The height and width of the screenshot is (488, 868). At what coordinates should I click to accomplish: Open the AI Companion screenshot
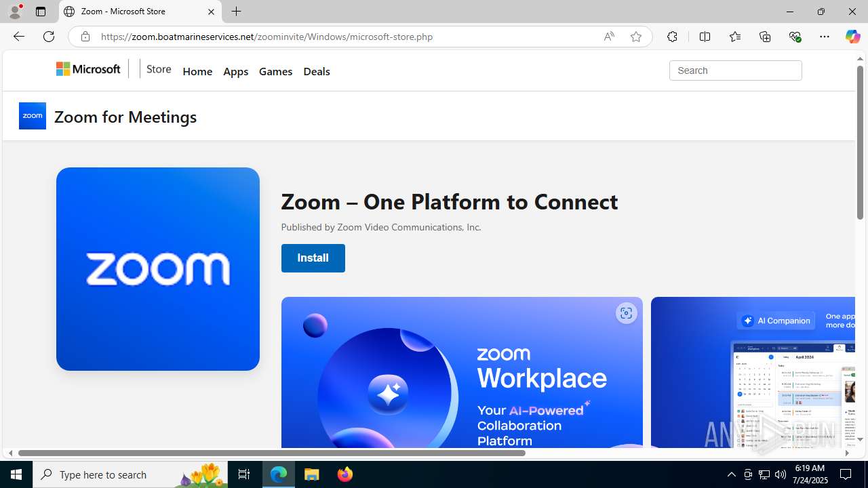coord(753,373)
